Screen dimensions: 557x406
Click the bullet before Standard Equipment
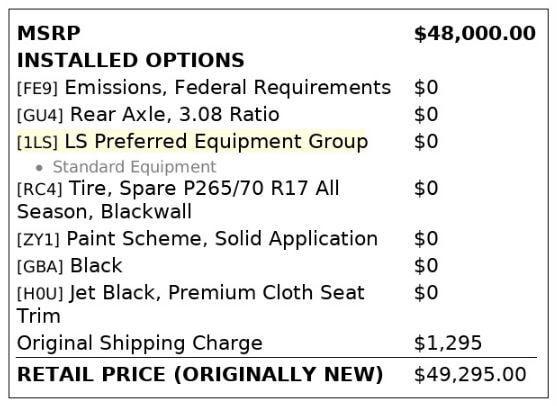39,168
